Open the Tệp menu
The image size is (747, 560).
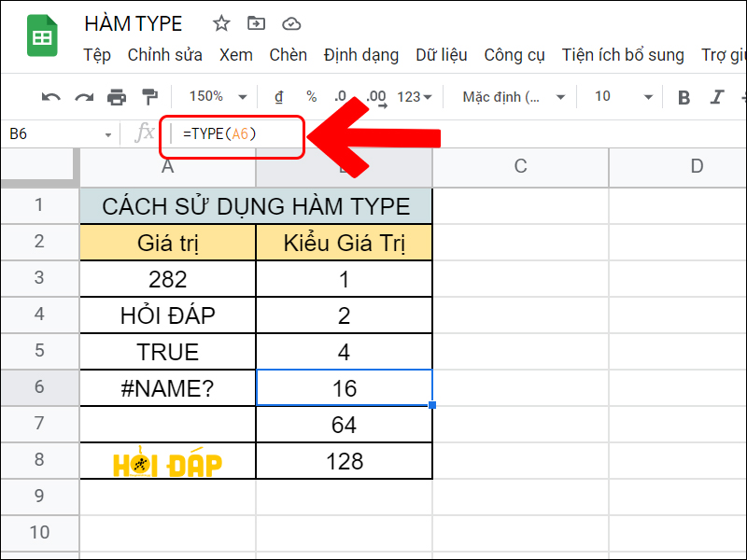(97, 55)
